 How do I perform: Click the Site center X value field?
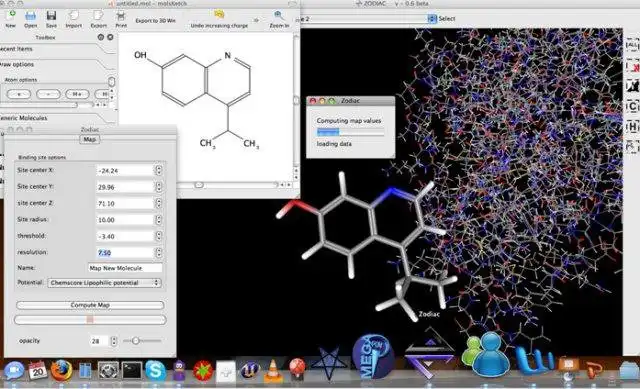pyautogui.click(x=125, y=171)
